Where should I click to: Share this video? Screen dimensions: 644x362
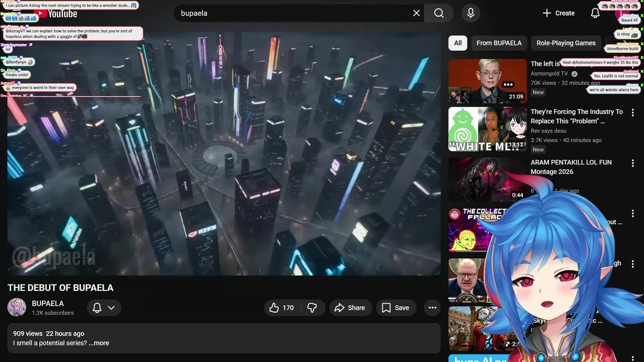pos(351,308)
